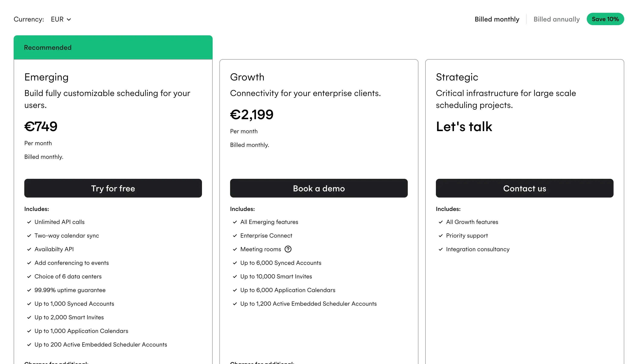Image resolution: width=637 pixels, height=364 pixels.
Task: Click the Try for free button
Action: [x=113, y=188]
